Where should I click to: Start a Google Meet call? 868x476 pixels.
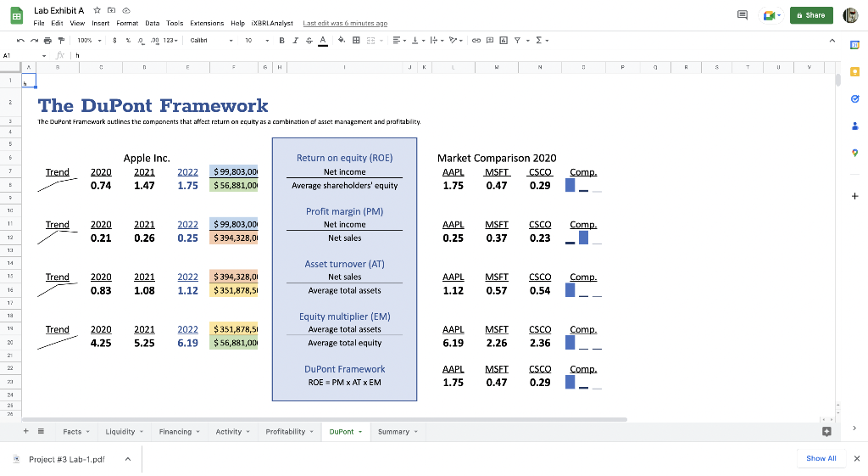771,15
